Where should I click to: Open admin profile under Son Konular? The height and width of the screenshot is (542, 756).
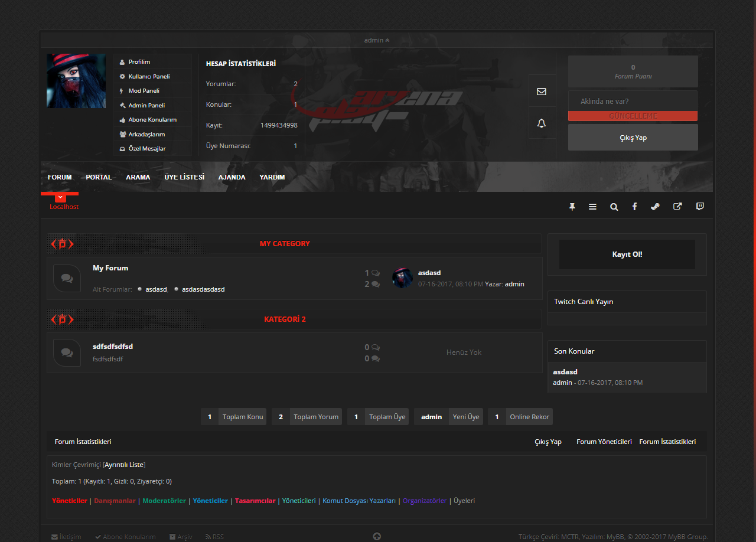(x=562, y=383)
